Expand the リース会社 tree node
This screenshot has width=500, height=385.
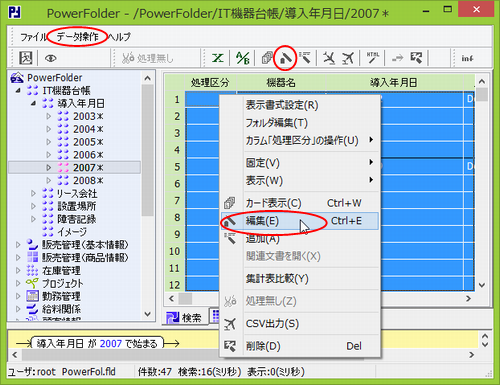(33, 193)
